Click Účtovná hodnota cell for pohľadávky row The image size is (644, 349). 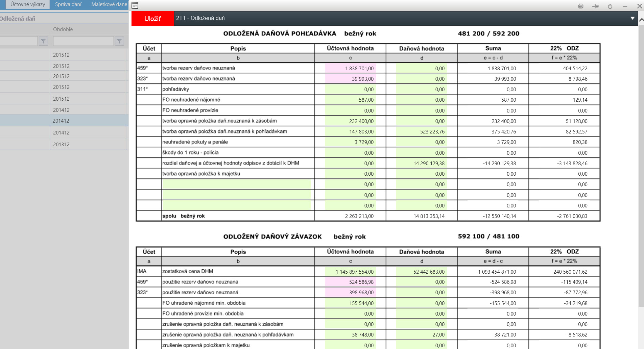(x=351, y=89)
